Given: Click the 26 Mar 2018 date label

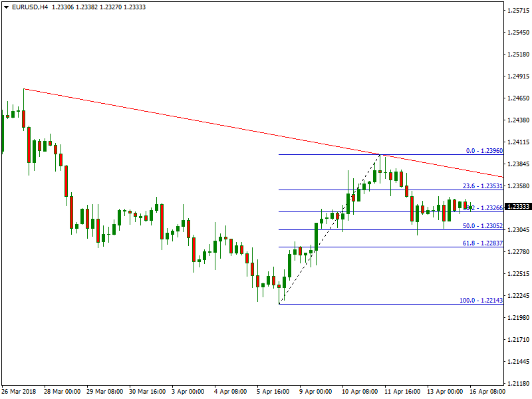Looking at the screenshot, I should tap(18, 392).
